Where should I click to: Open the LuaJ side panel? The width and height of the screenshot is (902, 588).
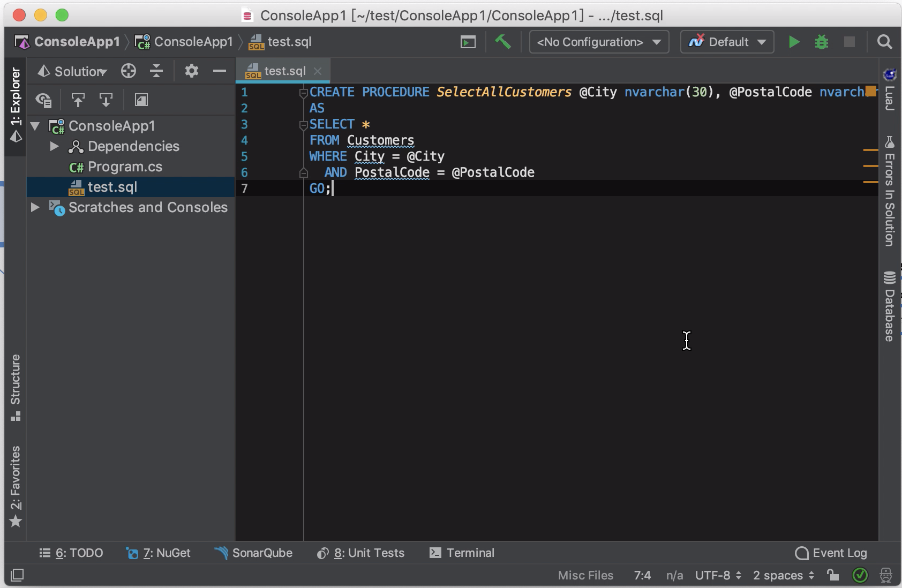pos(890,90)
